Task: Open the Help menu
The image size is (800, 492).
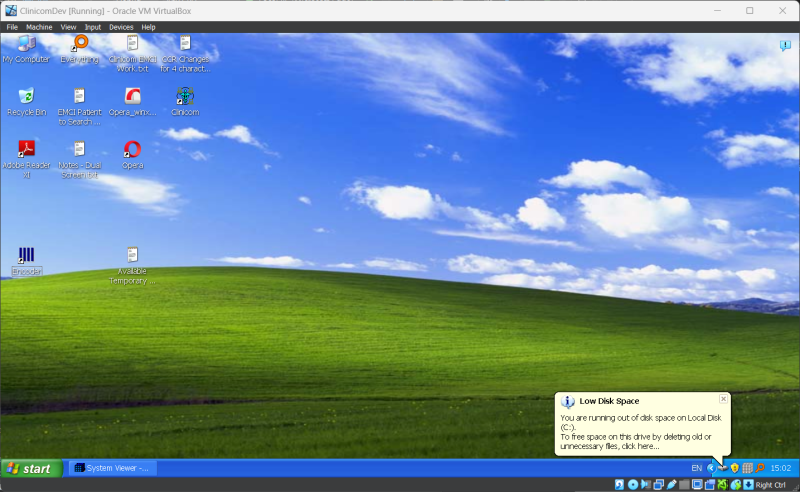Action: coord(148,27)
